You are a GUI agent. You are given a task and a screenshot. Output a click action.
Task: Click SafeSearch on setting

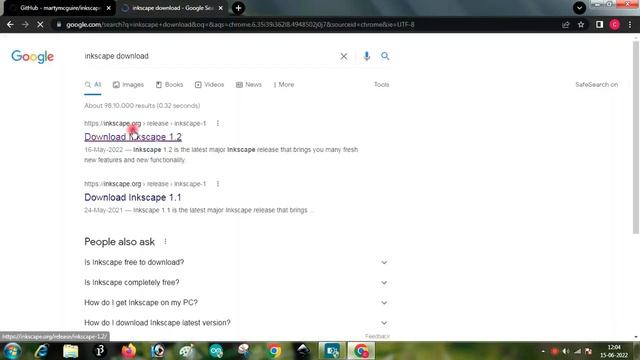click(596, 84)
